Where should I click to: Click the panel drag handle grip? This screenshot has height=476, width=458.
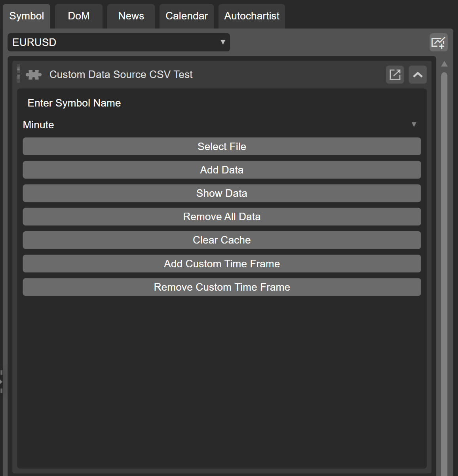click(x=19, y=74)
